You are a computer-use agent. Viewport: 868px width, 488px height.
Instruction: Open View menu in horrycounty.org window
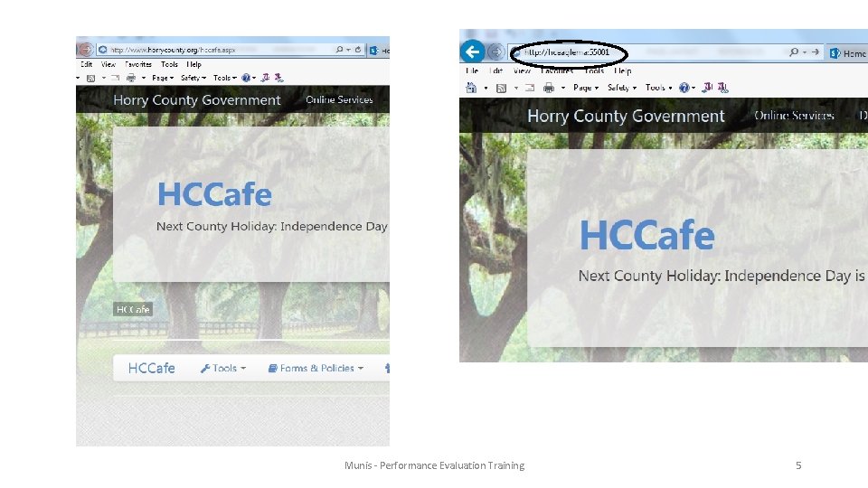[x=108, y=64]
